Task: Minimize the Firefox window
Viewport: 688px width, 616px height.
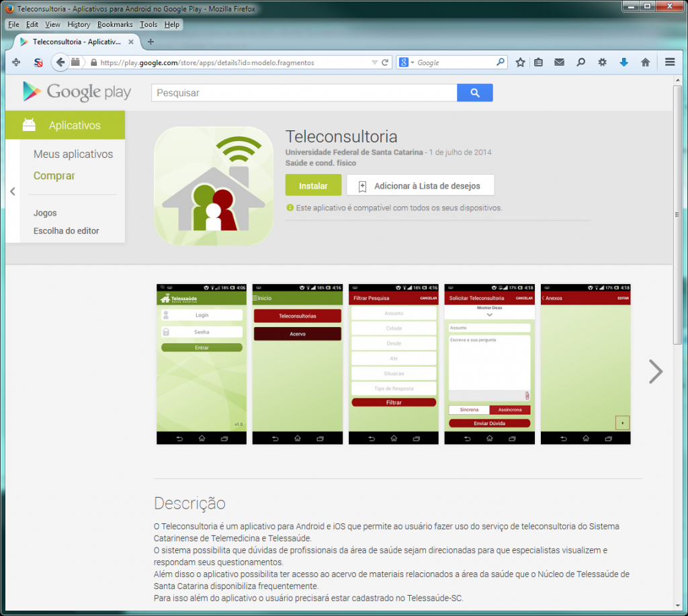Action: click(631, 6)
